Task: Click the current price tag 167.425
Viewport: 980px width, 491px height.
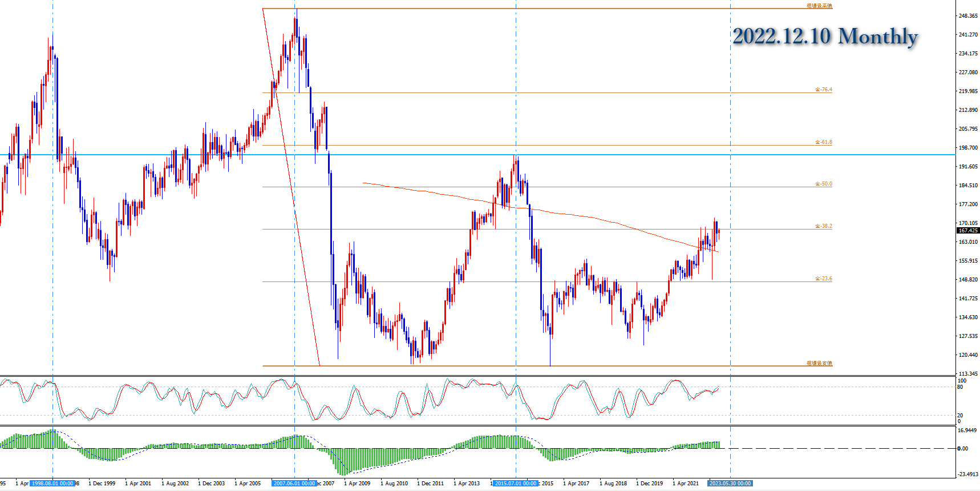Action: [x=967, y=231]
